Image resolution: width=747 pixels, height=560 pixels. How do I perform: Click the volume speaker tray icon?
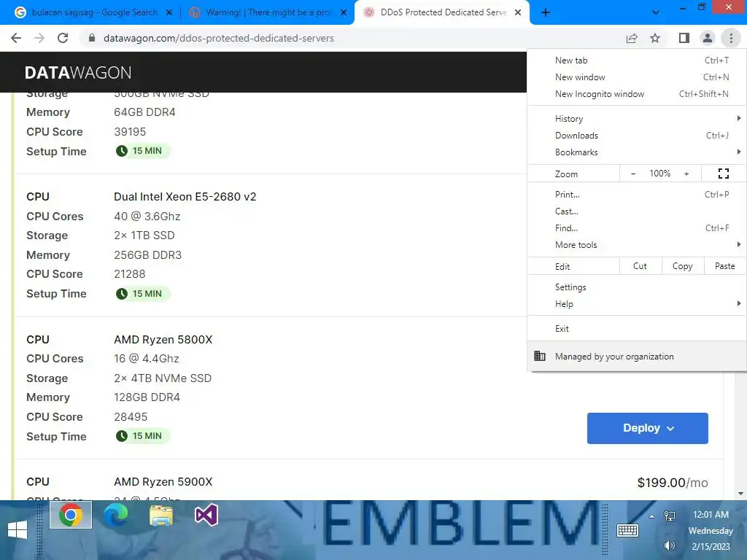pos(670,545)
